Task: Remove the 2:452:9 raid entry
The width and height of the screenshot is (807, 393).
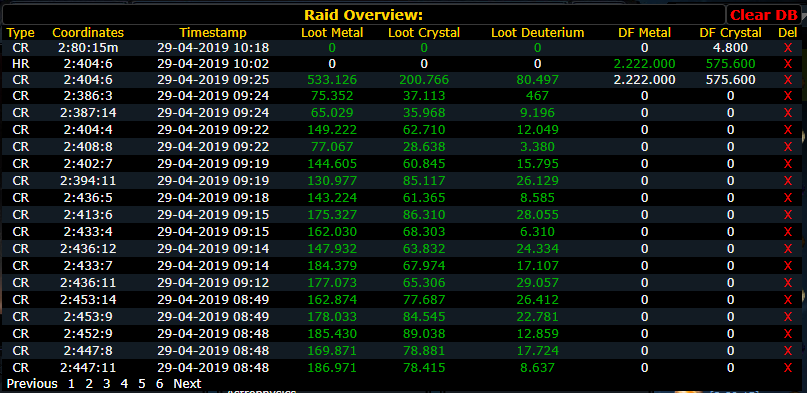Action: [x=787, y=333]
